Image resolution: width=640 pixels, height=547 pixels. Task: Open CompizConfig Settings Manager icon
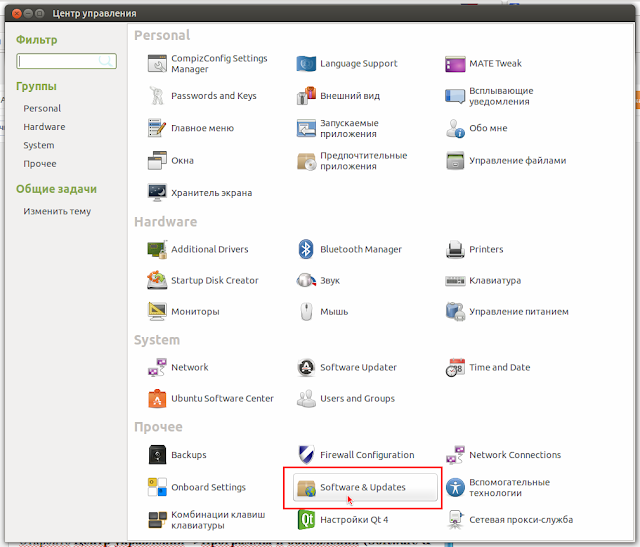click(157, 64)
